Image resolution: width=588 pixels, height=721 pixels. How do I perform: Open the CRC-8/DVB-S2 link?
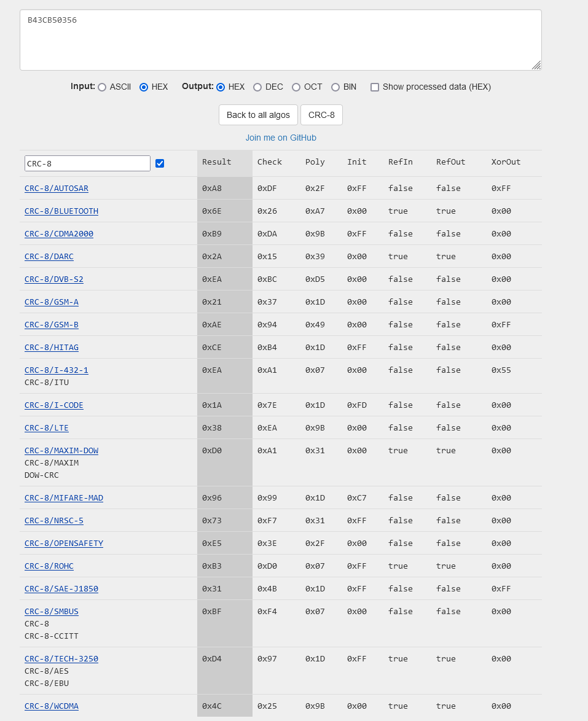coord(54,279)
